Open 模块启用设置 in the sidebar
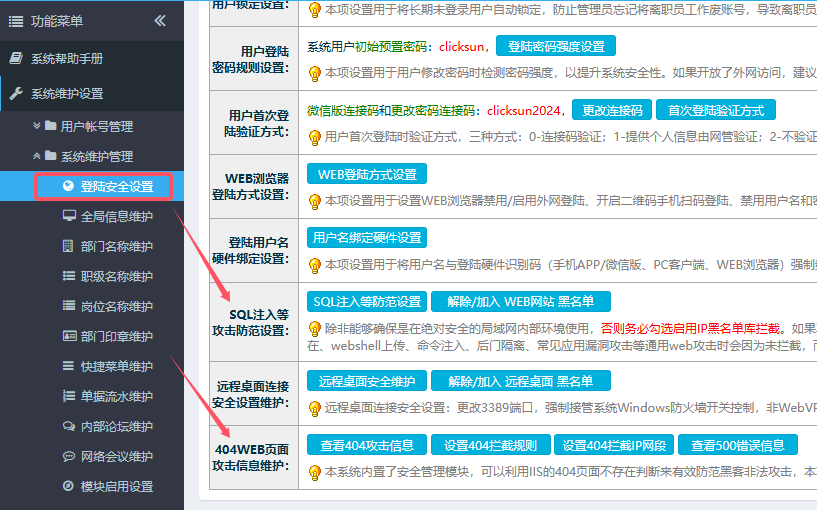The height and width of the screenshot is (510, 817). click(x=116, y=486)
